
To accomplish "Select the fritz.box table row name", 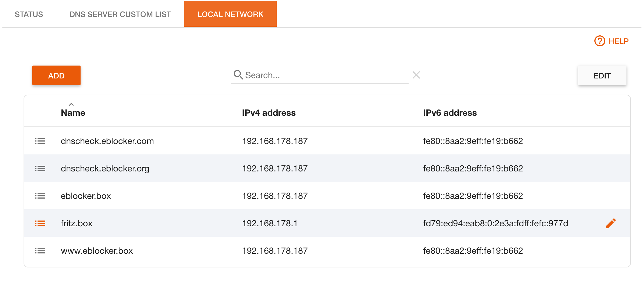I will [x=76, y=223].
